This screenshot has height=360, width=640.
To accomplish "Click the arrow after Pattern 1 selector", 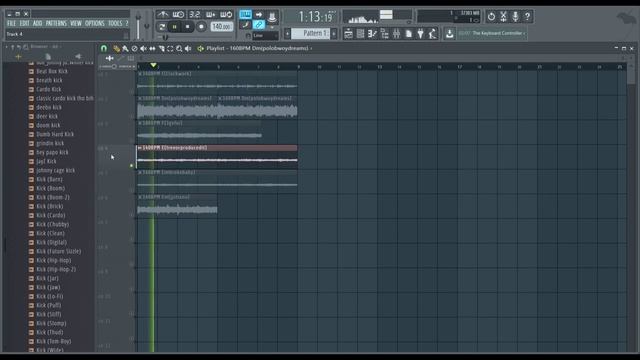I will [x=334, y=33].
